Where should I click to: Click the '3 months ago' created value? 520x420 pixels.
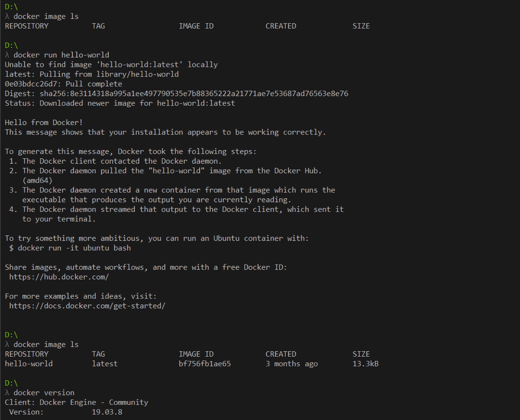pos(292,364)
